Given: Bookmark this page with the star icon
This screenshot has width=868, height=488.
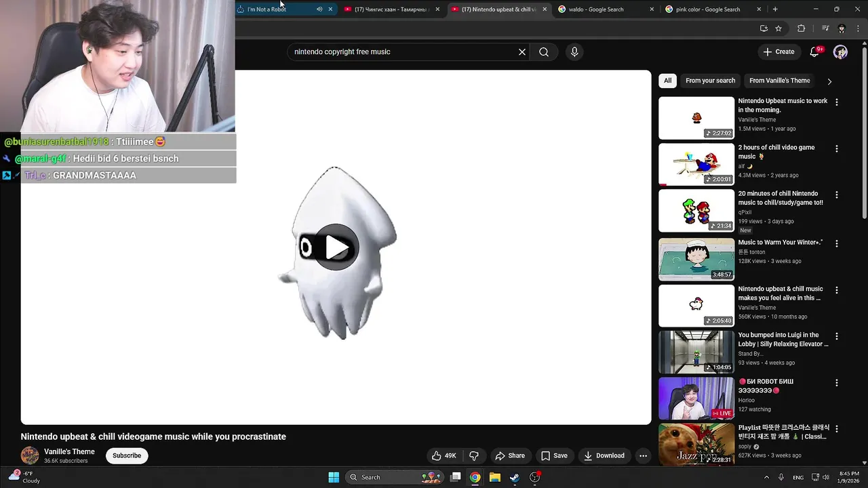Looking at the screenshot, I should tap(778, 28).
